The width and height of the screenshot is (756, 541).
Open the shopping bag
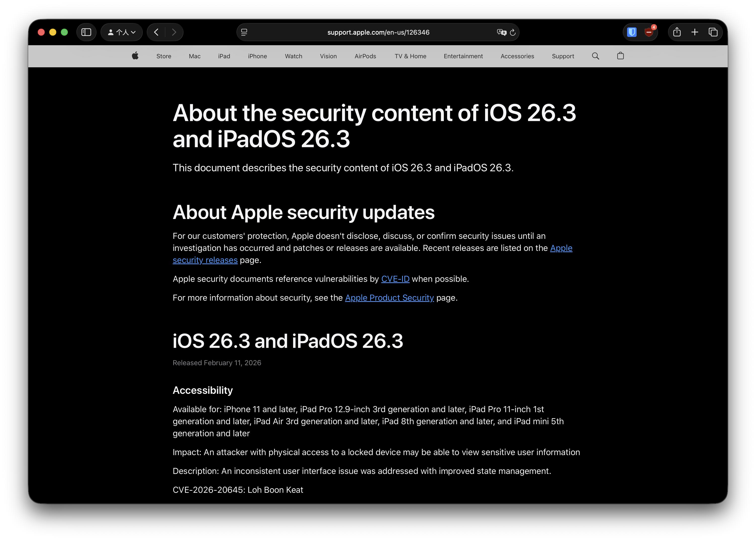coord(620,56)
